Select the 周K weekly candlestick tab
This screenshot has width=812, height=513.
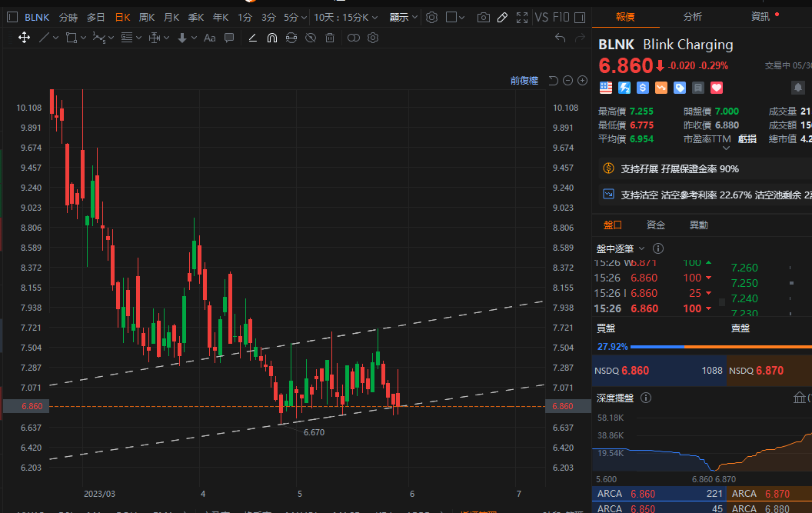point(147,18)
